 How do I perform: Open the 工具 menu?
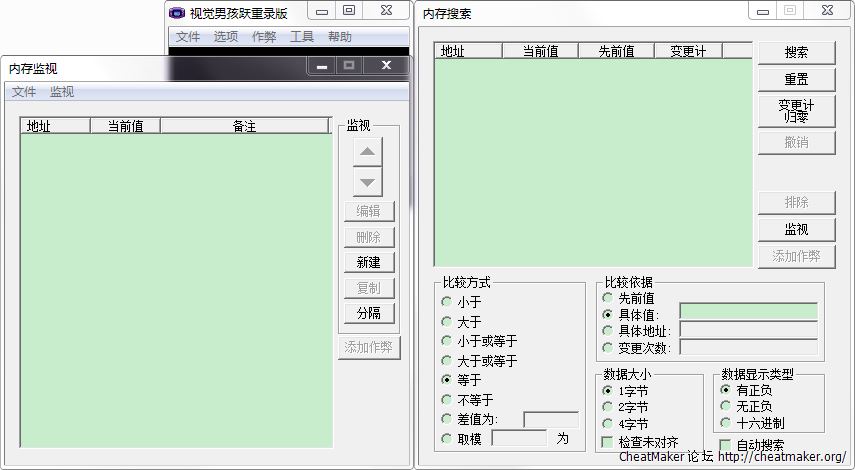pyautogui.click(x=302, y=37)
